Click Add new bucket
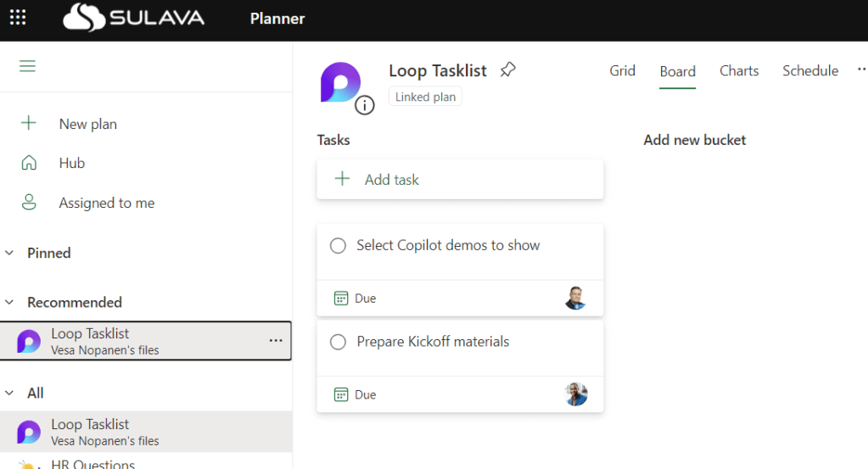 [694, 140]
